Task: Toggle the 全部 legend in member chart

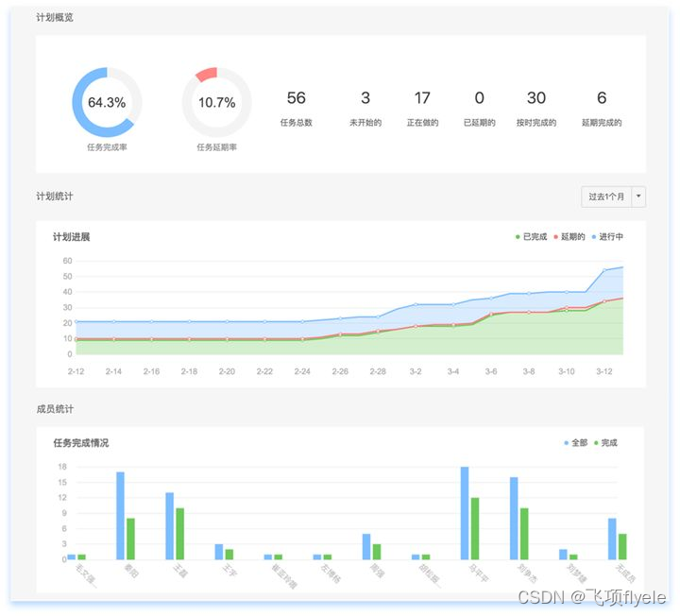Action: point(575,443)
